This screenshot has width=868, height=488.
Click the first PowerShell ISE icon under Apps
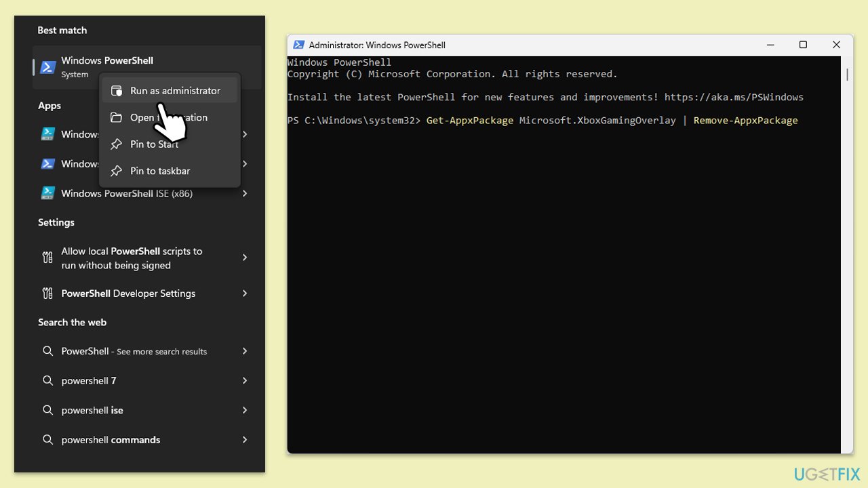coord(47,134)
